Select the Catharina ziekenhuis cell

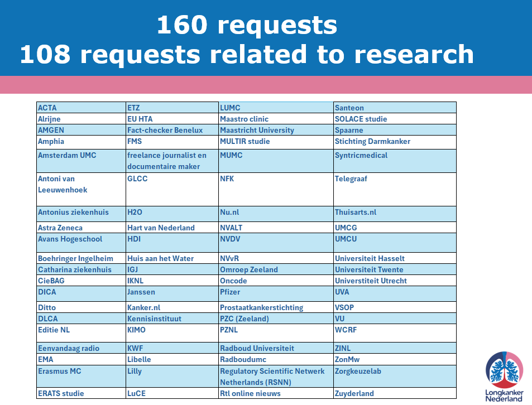tap(81, 269)
